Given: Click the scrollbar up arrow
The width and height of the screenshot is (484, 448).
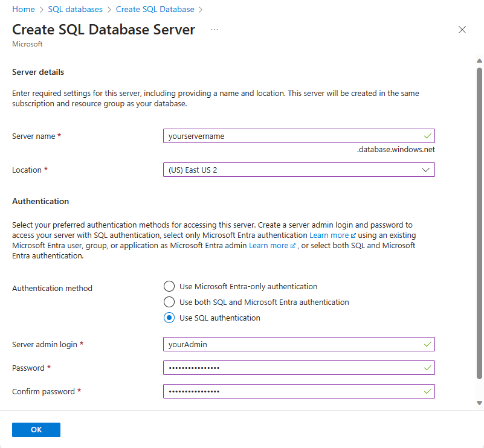Looking at the screenshot, I should (x=479, y=61).
